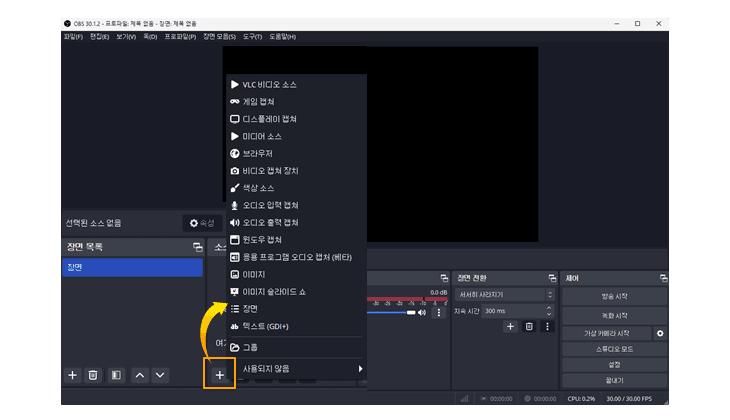Click the audio mixer volume slider
730x420 pixels.
pos(390,312)
